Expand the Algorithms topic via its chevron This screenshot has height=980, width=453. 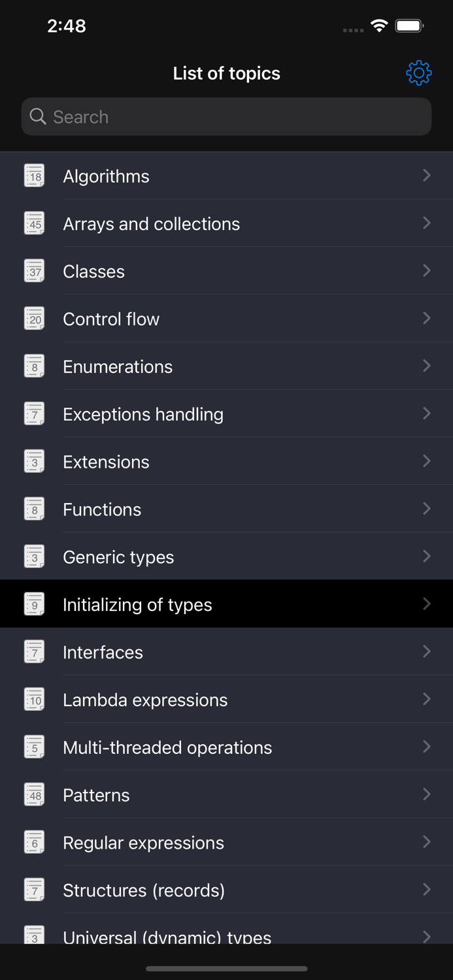click(426, 175)
